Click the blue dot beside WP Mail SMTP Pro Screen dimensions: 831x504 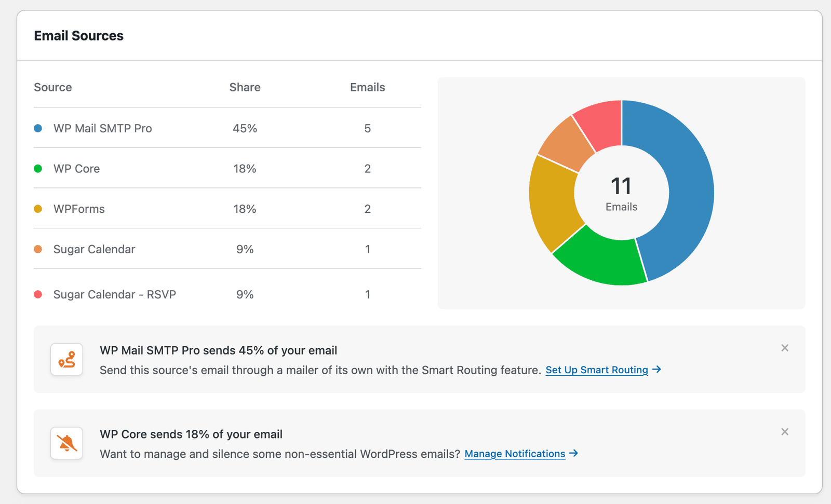[38, 128]
